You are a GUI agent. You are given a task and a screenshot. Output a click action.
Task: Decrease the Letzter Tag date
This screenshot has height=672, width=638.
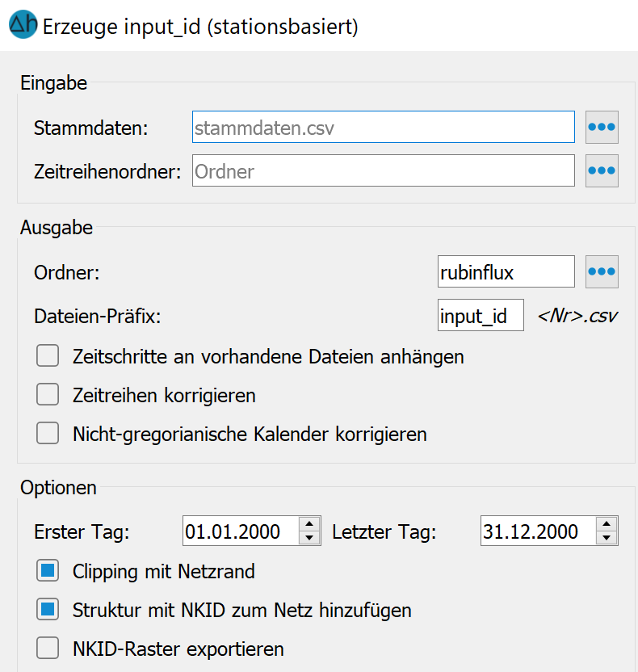click(x=607, y=538)
